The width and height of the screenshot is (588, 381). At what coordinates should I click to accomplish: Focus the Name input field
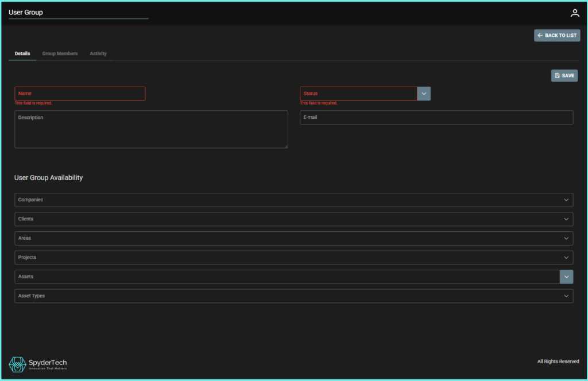pos(80,94)
